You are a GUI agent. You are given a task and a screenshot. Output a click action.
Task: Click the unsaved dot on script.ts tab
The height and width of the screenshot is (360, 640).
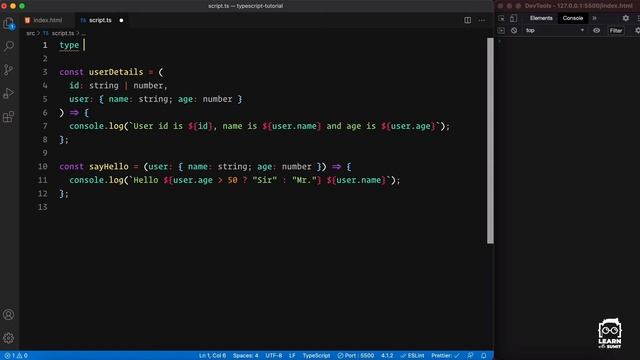click(121, 20)
